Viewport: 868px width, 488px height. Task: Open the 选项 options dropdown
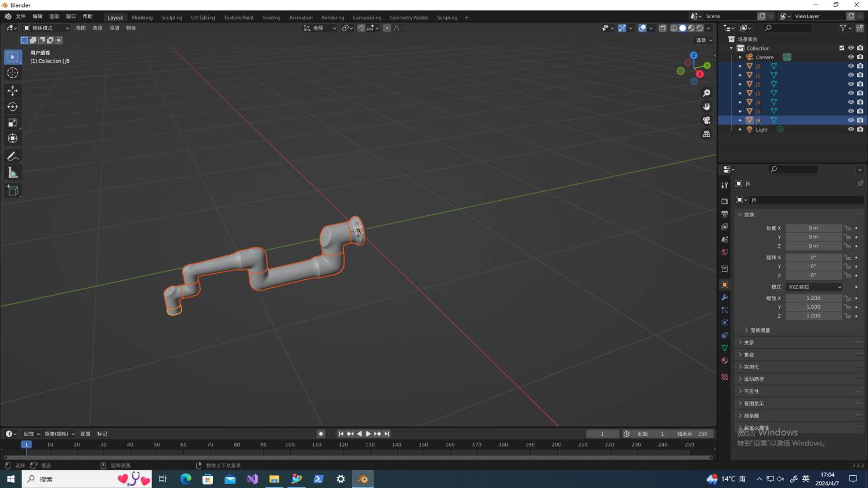pos(704,41)
